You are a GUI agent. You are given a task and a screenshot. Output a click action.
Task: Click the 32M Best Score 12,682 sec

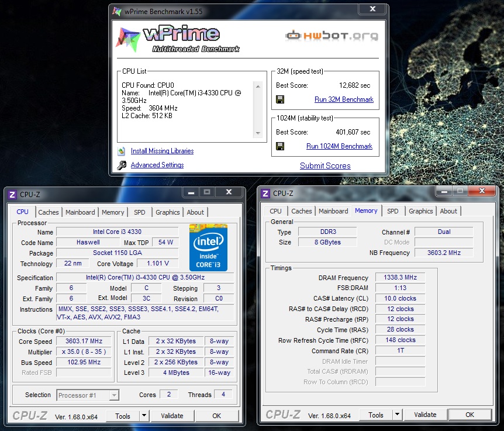(354, 85)
